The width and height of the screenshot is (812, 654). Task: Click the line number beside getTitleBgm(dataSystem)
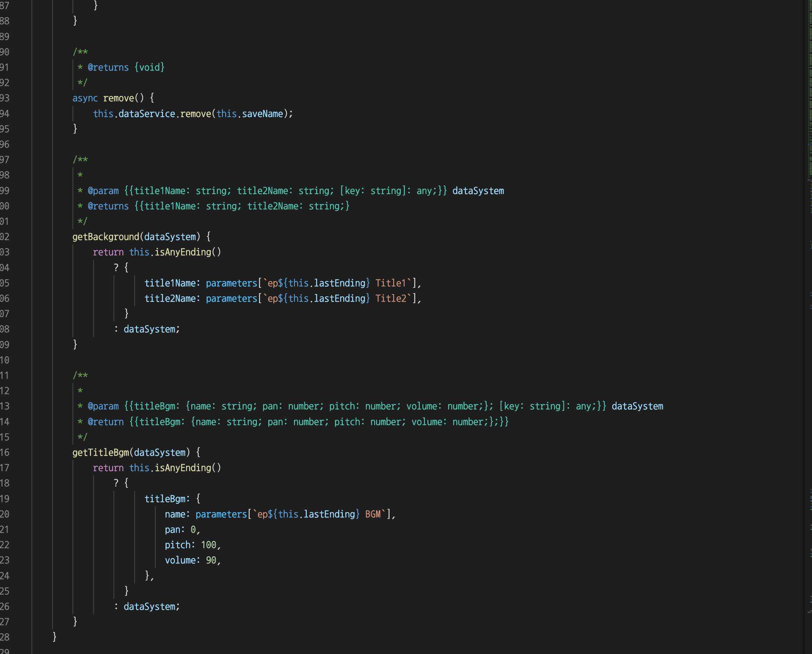[5, 453]
